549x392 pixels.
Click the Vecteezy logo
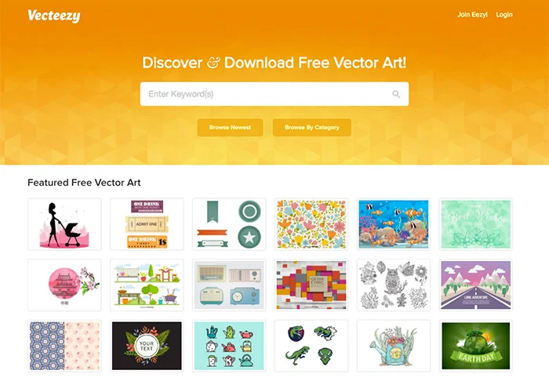click(x=54, y=16)
